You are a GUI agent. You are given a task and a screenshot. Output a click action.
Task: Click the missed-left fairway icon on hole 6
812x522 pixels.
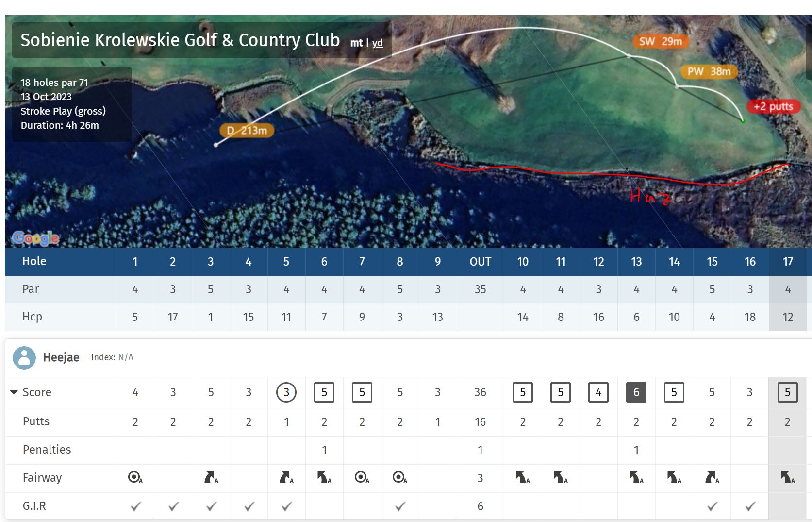click(x=324, y=478)
